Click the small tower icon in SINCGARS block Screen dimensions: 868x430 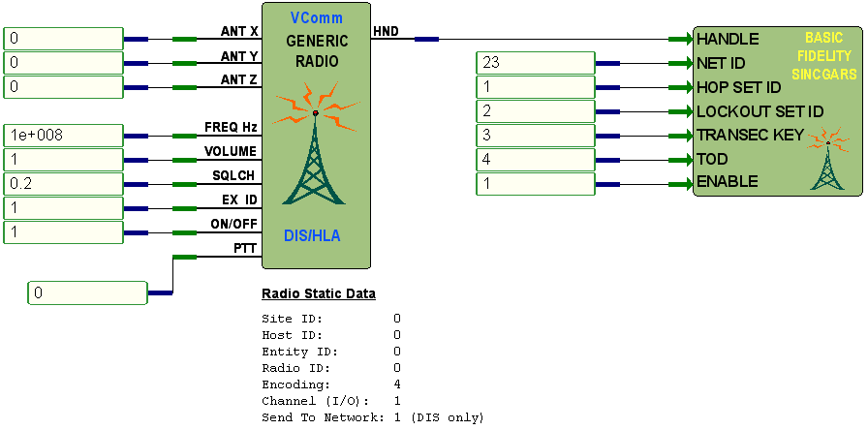(827, 159)
